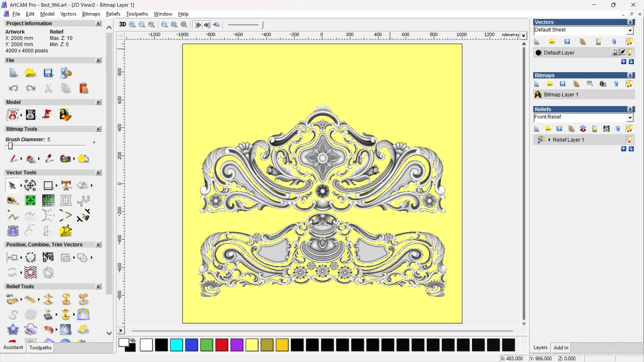
Task: Open the Nesting vectors tool
Action: 48,257
